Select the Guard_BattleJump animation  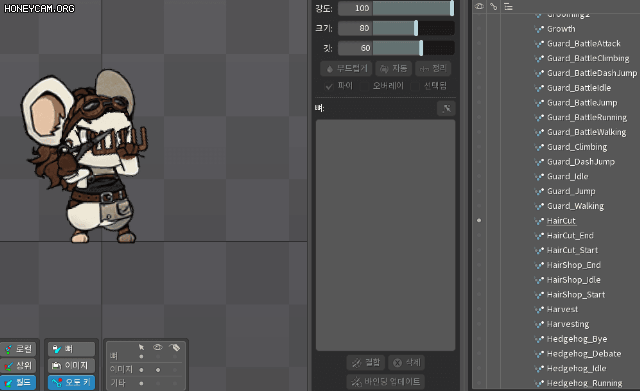point(582,102)
